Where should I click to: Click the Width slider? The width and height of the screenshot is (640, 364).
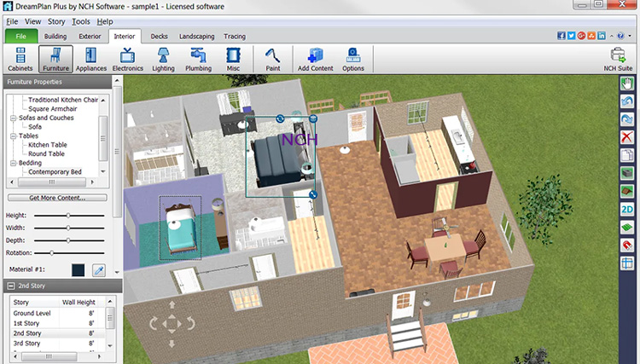[69, 228]
